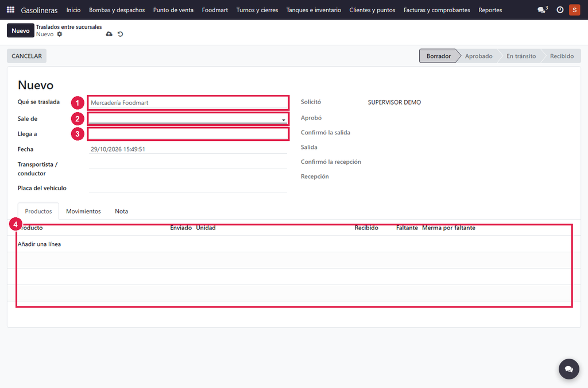Focus the Qué se traslada field
Screen dimensions: 588x388
click(188, 102)
